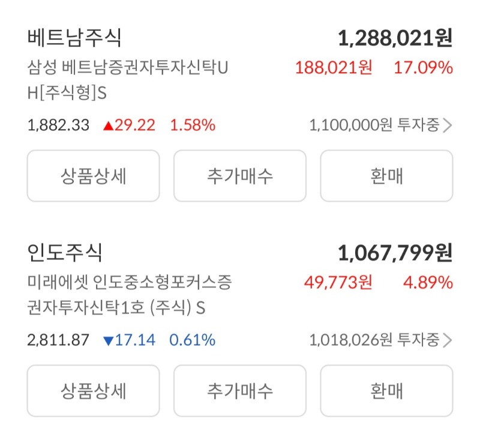Expand the 1,100,000원 투자중 chevron arrow
The image size is (480, 448).
pos(447,126)
